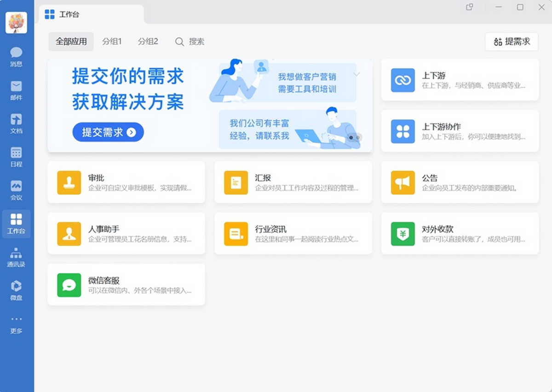Image resolution: width=552 pixels, height=392 pixels.
Task: Go to 文档 documents in sidebar
Action: [16, 123]
